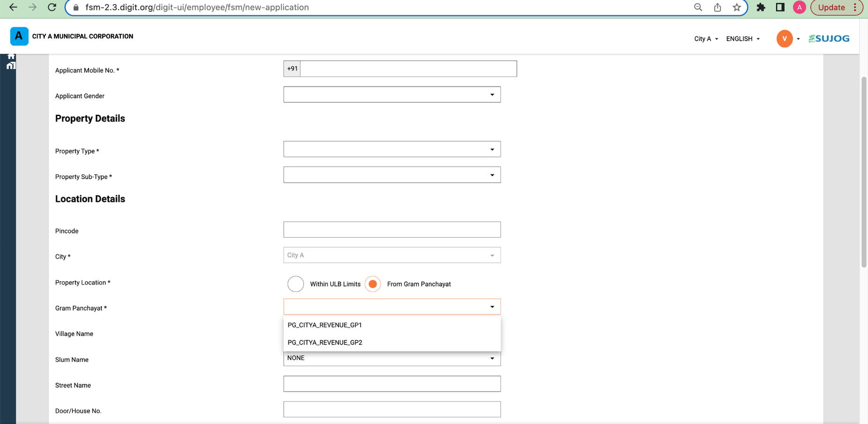Screen dimensions: 868x424
Task: Click the home icon in left sidebar
Action: tap(11, 56)
